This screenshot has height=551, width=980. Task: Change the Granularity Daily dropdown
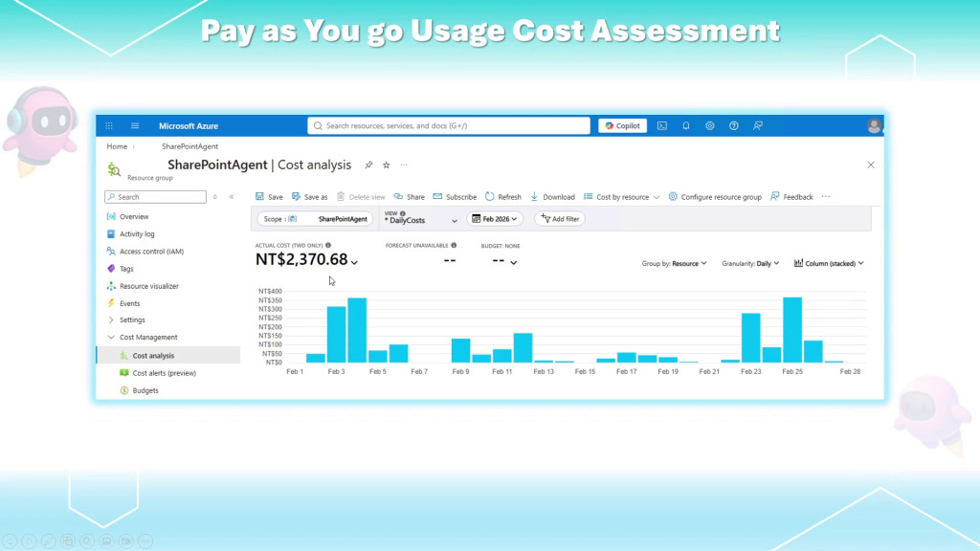(750, 264)
